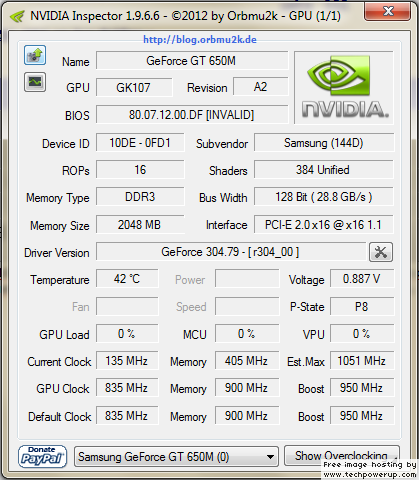Click the current Memory value 405 MHz

(x=247, y=361)
